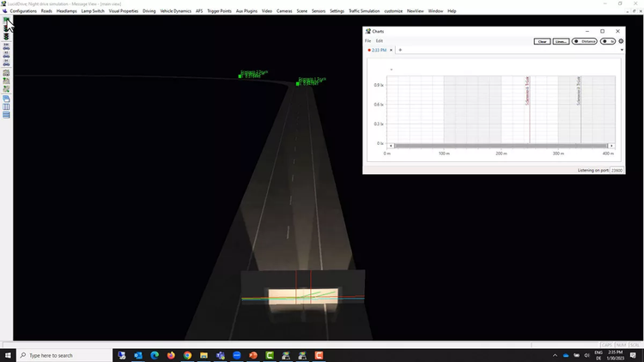Screen dimensions: 644x362
Task: Open the Roads menu
Action: (x=46, y=11)
